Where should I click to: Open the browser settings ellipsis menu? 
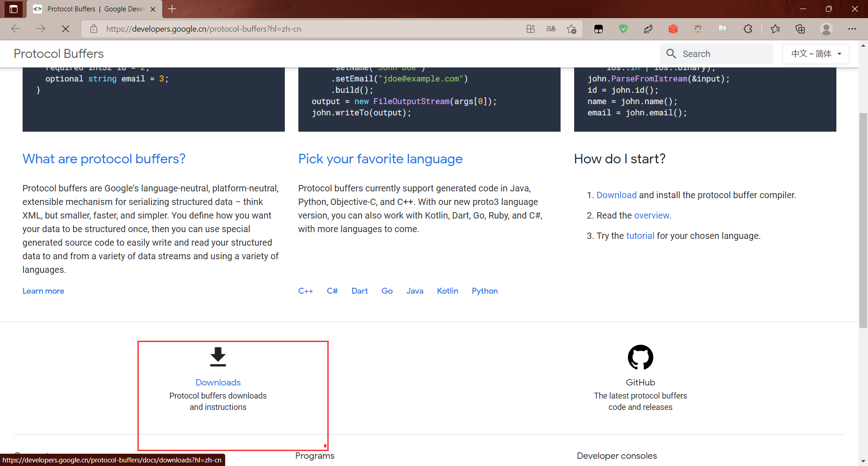(852, 29)
